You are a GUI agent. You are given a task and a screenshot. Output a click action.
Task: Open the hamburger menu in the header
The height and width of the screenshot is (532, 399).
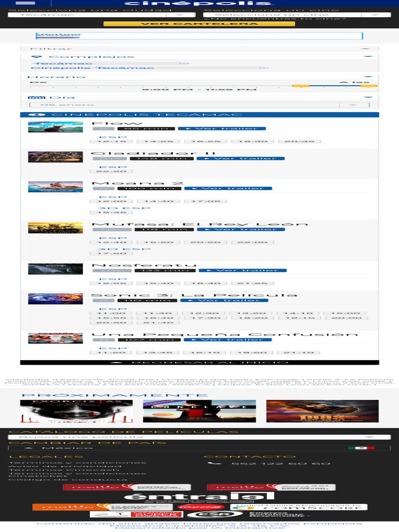(25, 3)
